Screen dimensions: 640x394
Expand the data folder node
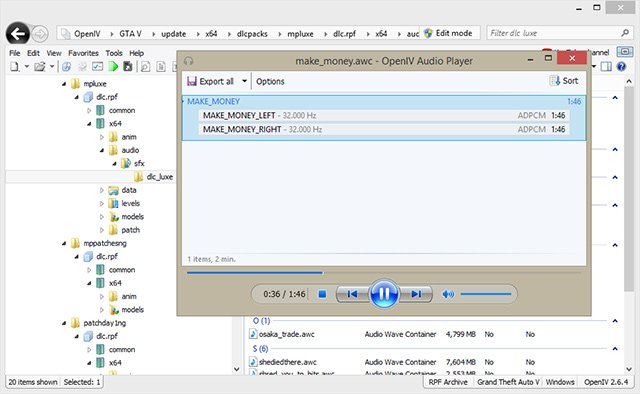click(x=102, y=190)
